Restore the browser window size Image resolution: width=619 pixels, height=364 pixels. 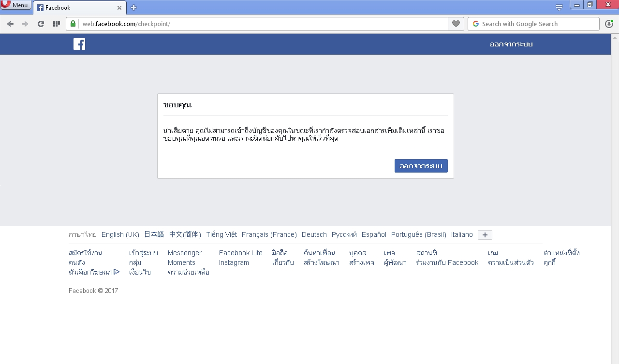coord(590,5)
